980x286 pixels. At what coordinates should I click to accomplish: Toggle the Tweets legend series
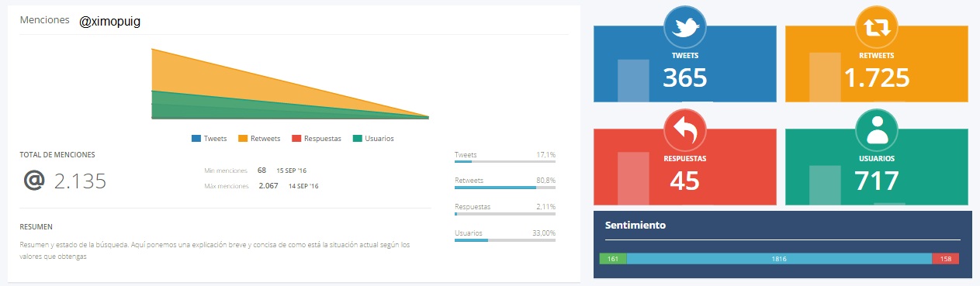pos(209,138)
